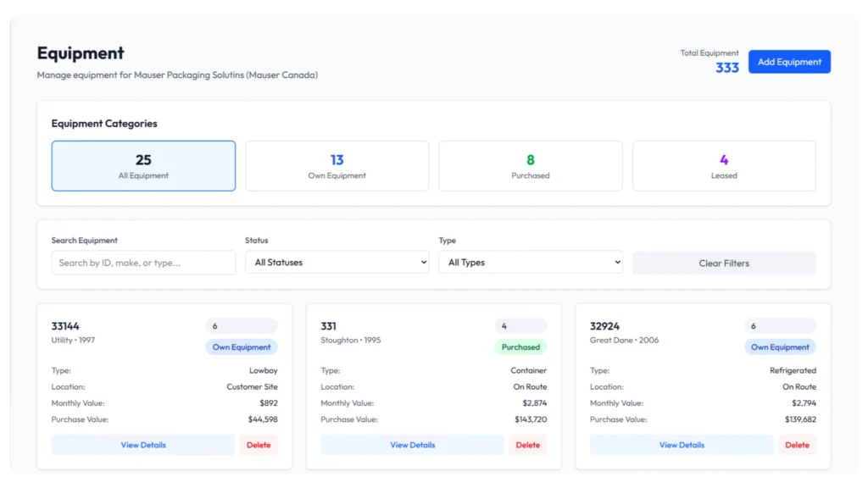Show the Leased equipment category
This screenshot has height=488, width=868.
[724, 166]
